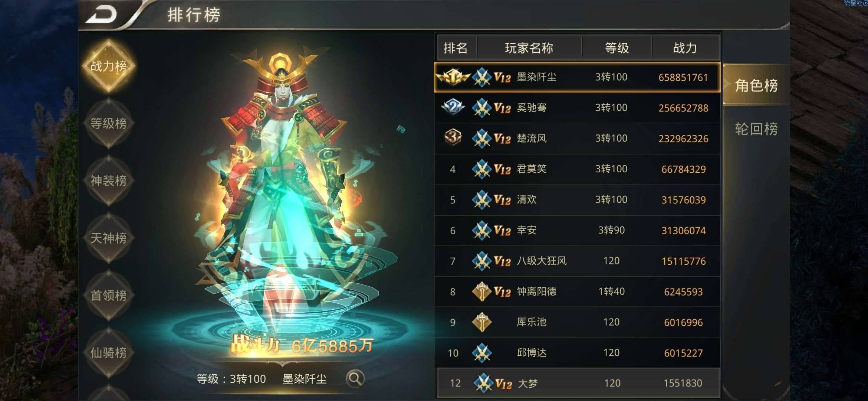Click the bronze rank 3 badge
This screenshot has height=401, width=868.
[x=453, y=137]
